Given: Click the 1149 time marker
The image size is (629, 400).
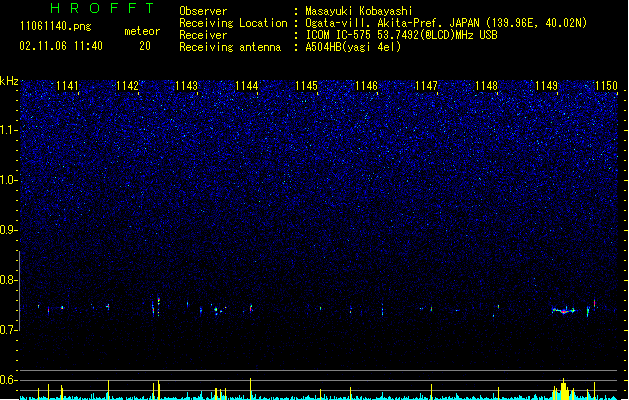Looking at the screenshot, I should 546,86.
